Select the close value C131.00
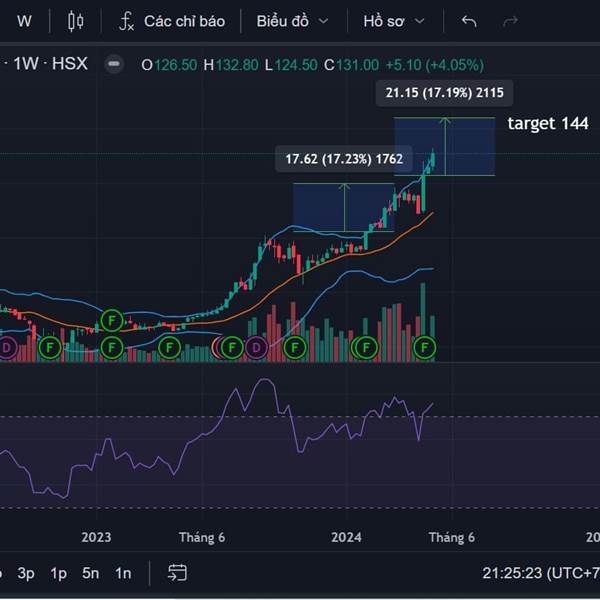The height and width of the screenshot is (600, 600). click(x=351, y=65)
